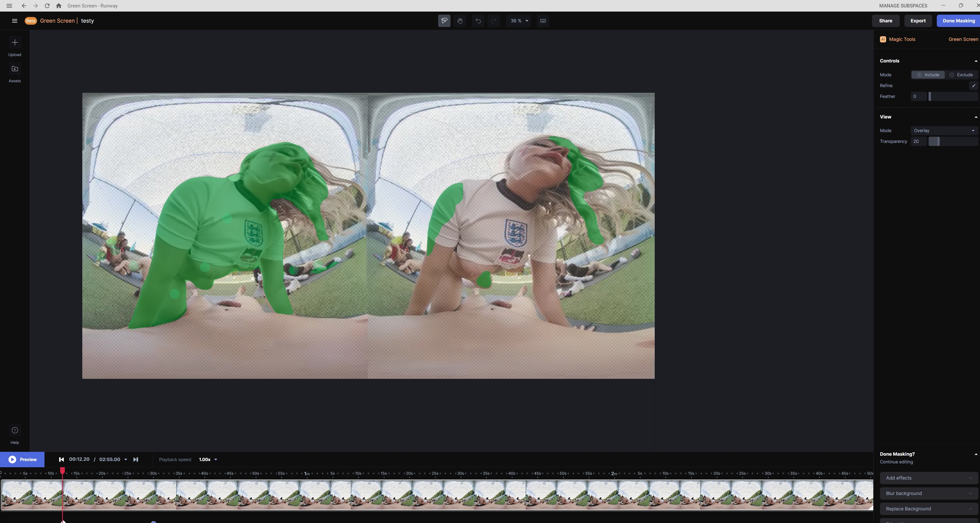This screenshot has width=980, height=523.
Task: Click the Beta badge
Action: [x=30, y=21]
